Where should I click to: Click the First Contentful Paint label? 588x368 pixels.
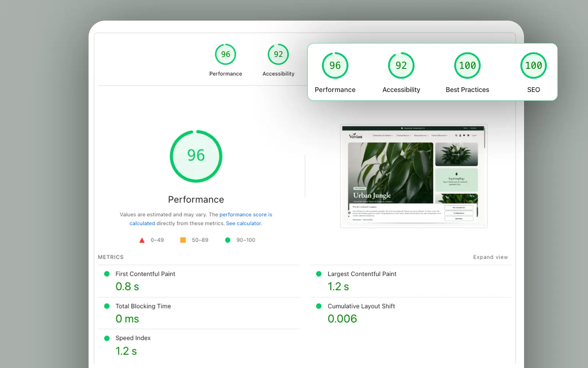coord(145,274)
